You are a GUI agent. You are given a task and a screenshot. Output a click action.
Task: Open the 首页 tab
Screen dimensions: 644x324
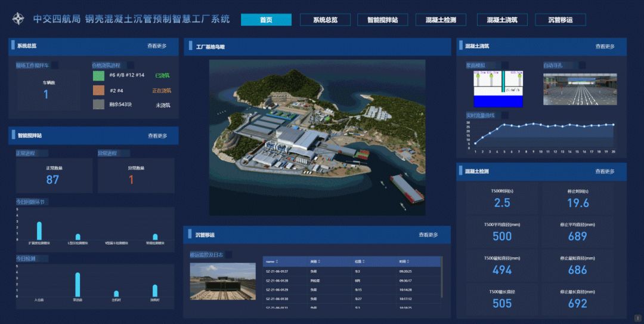pos(266,20)
